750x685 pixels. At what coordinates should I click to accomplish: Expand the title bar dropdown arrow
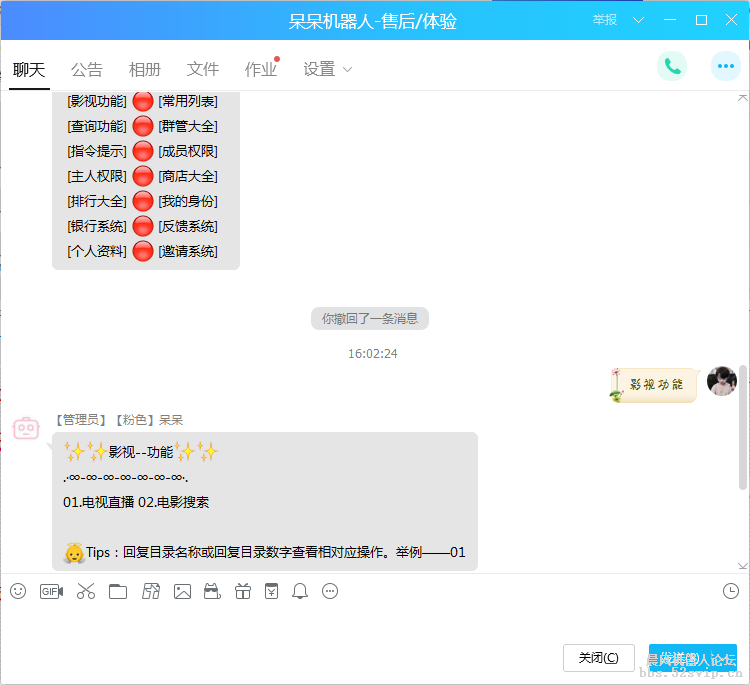pyautogui.click(x=638, y=20)
